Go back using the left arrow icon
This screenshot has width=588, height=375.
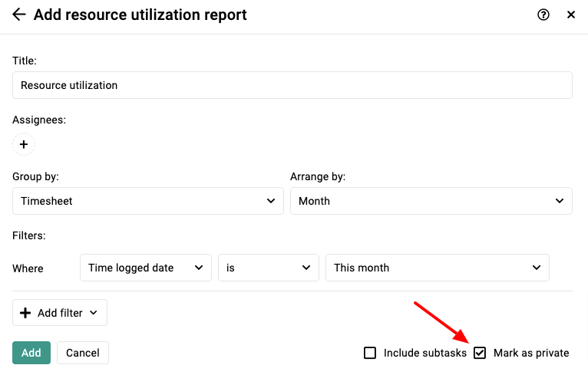pyautogui.click(x=18, y=15)
